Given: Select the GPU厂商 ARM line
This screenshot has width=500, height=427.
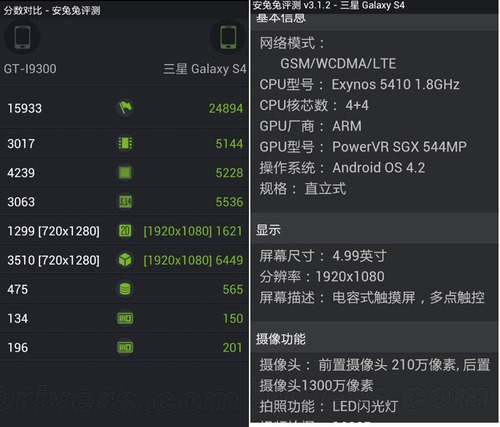Looking at the screenshot, I should [x=310, y=126].
